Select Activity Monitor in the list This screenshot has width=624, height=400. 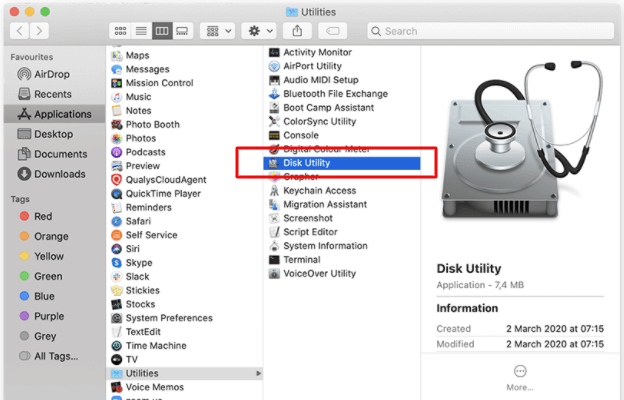coord(317,52)
